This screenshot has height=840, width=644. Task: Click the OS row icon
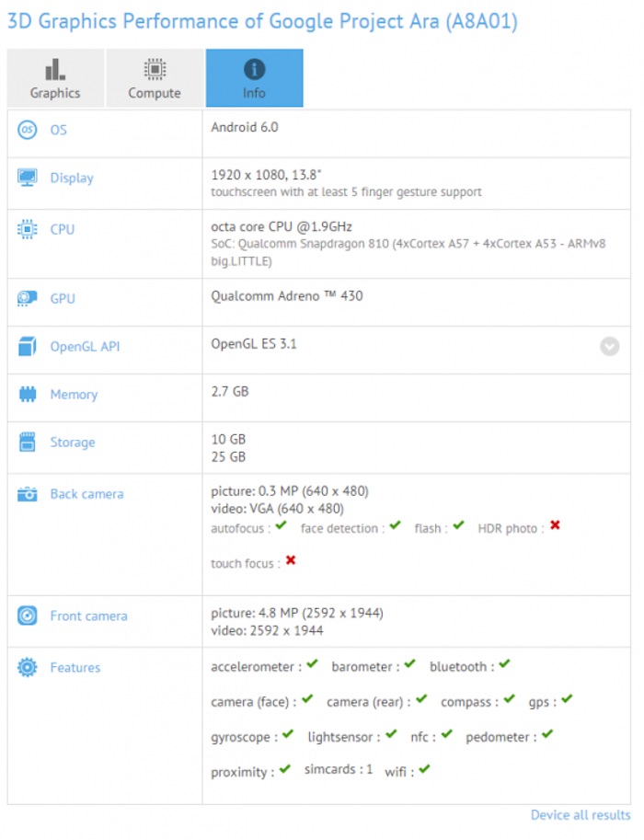(28, 130)
